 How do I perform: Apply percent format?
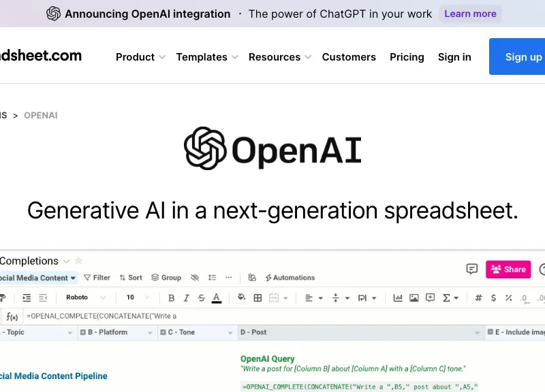click(x=509, y=297)
